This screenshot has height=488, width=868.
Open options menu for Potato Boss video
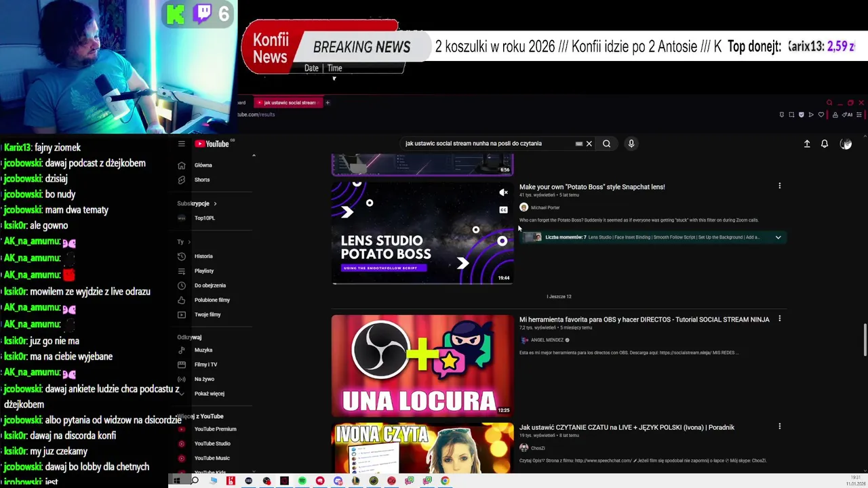[779, 186]
